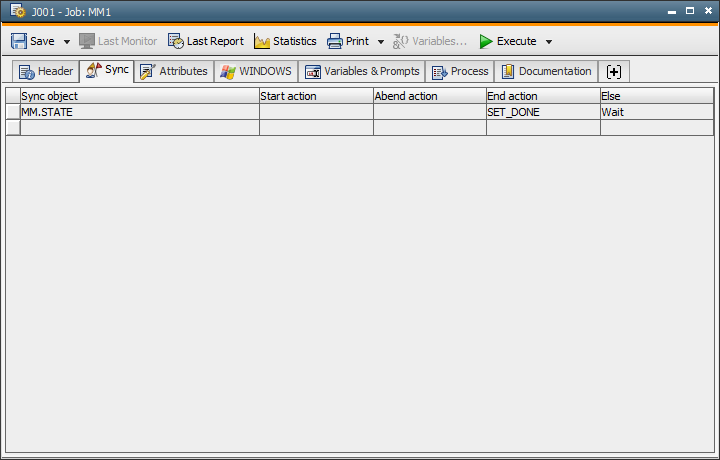Click the plus tab to add a tab
Screen dimensions: 720x460
pos(614,72)
